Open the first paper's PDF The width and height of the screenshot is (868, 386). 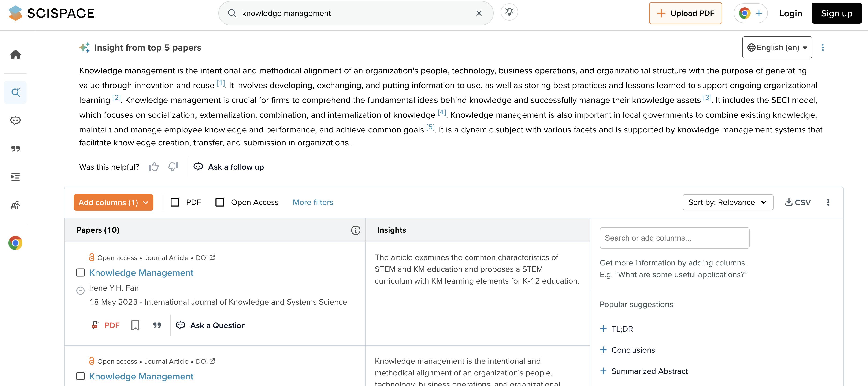pos(106,325)
